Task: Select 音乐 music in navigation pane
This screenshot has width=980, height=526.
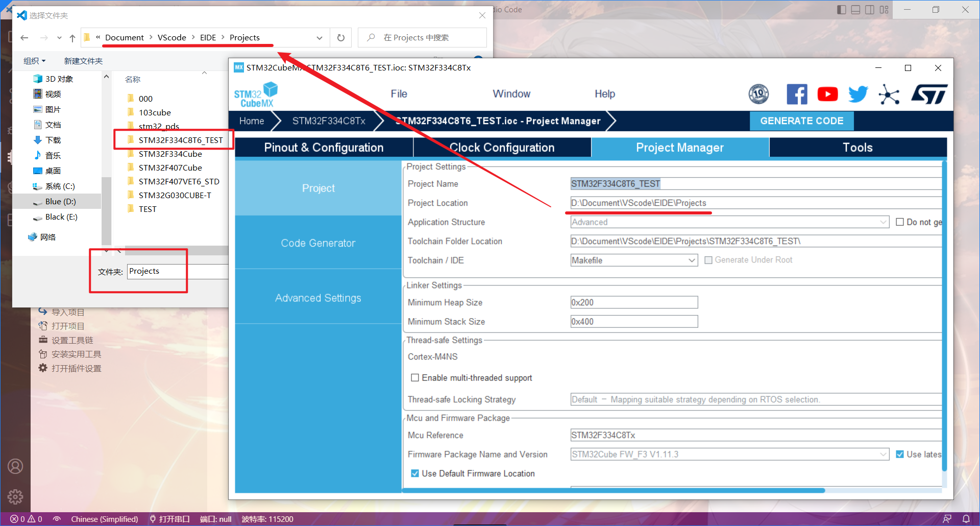Action: [53, 156]
